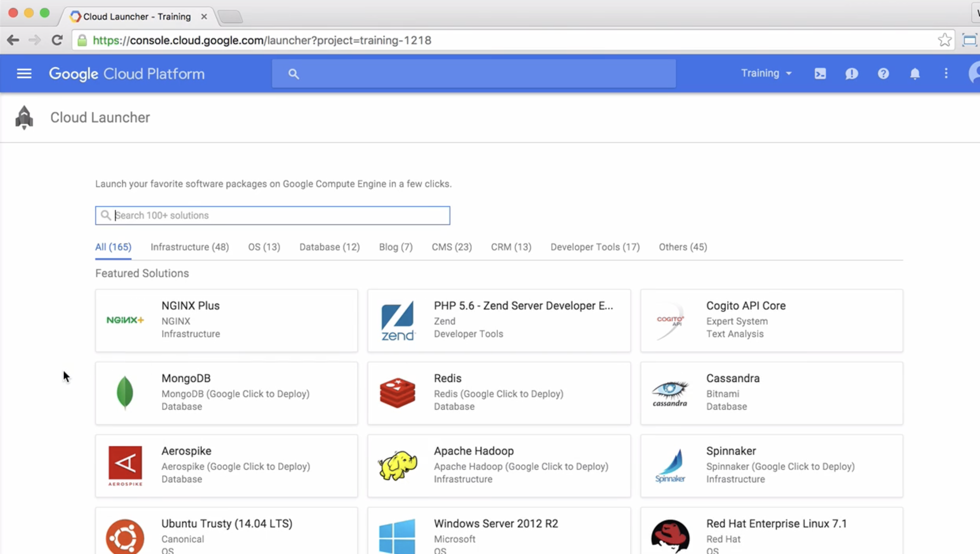980x554 pixels.
Task: Open the three-dot utilities menu
Action: point(946,73)
